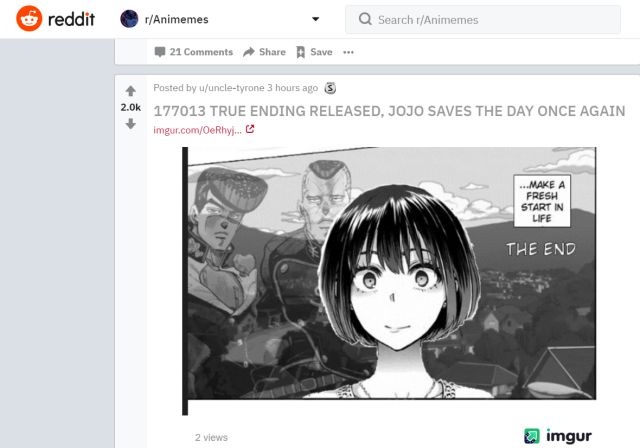Click the reddit wordmark text

[71, 19]
